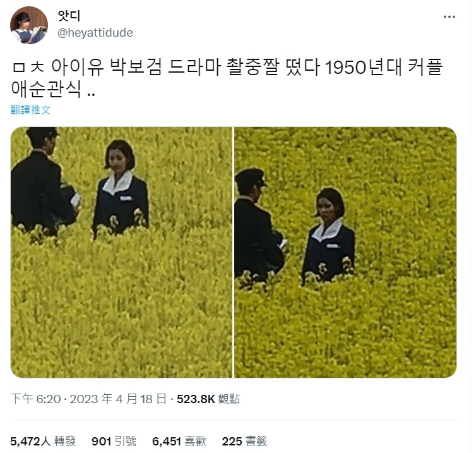476x453 pixels.
Task: Open the three-dot more options menu
Action: [x=449, y=16]
